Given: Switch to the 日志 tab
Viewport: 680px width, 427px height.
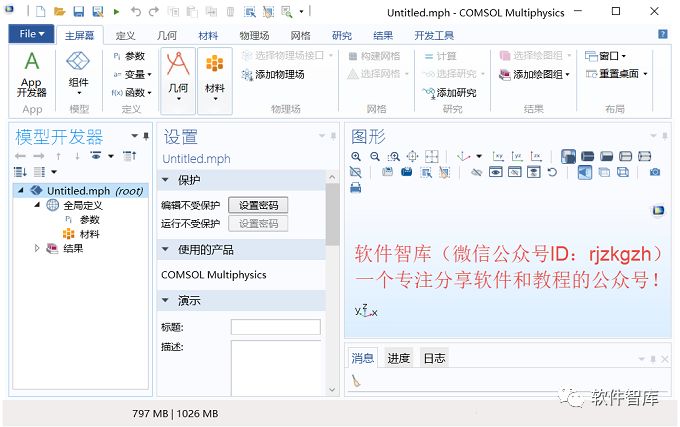Looking at the screenshot, I should [434, 358].
